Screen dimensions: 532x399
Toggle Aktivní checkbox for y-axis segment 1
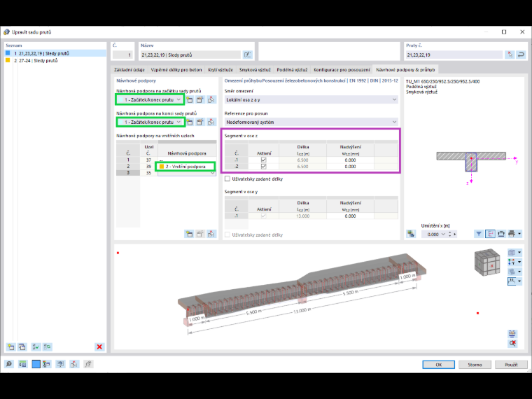tap(264, 216)
